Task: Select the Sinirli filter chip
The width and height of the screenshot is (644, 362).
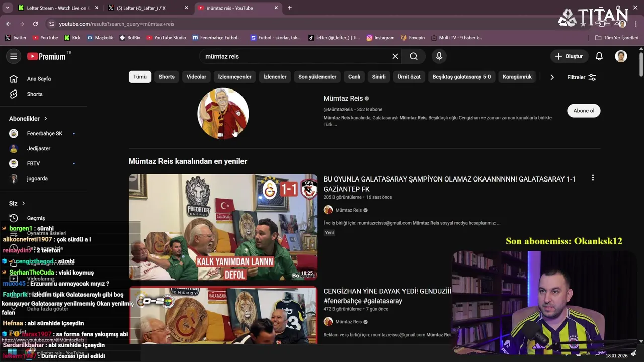Action: tap(379, 77)
